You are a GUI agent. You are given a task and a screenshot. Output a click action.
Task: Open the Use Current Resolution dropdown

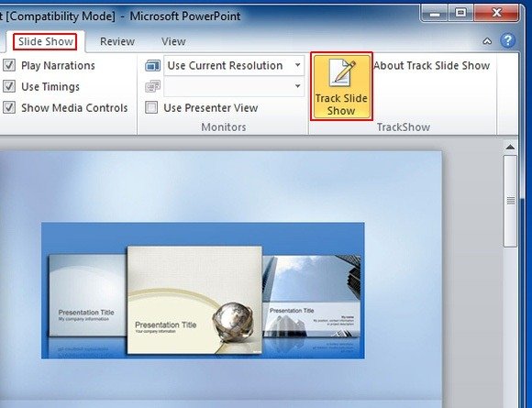click(x=234, y=65)
